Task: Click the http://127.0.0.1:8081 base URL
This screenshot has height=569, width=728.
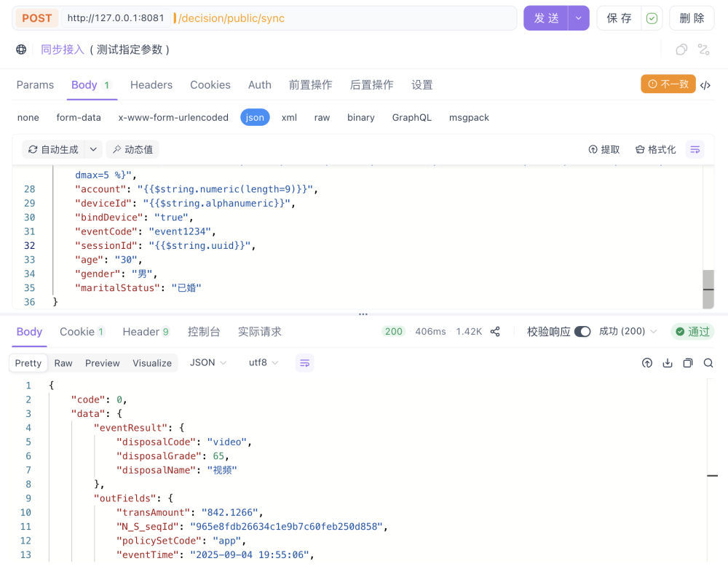Action: (x=116, y=18)
